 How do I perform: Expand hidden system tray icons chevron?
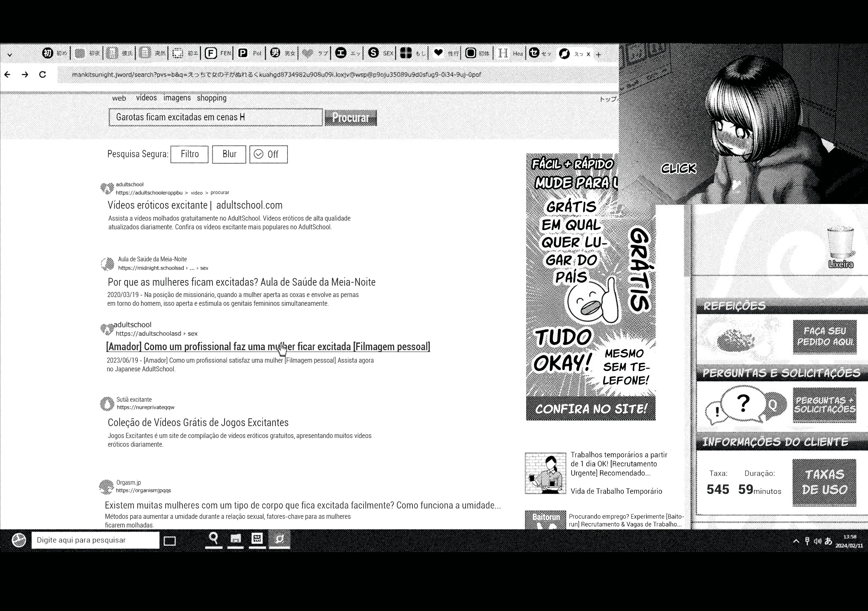coord(796,541)
